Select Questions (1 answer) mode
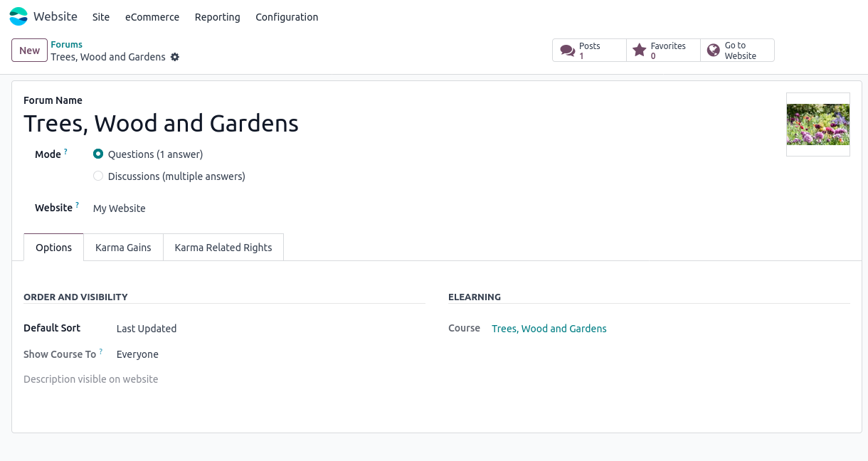Image resolution: width=868 pixels, height=461 pixels. click(x=98, y=154)
